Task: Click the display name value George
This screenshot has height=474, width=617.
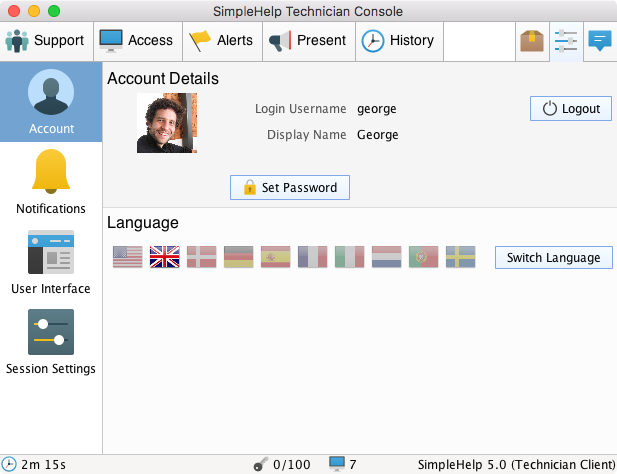Action: (x=378, y=135)
